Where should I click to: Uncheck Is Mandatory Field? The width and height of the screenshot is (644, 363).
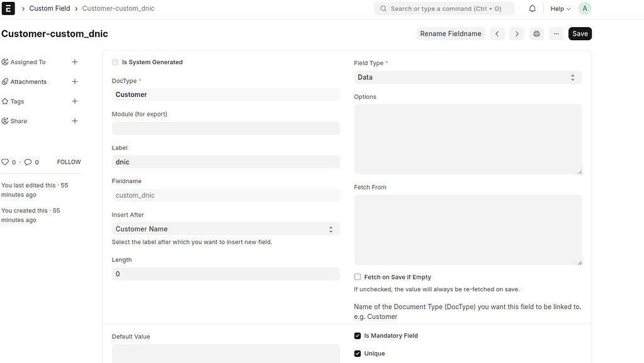(x=358, y=336)
